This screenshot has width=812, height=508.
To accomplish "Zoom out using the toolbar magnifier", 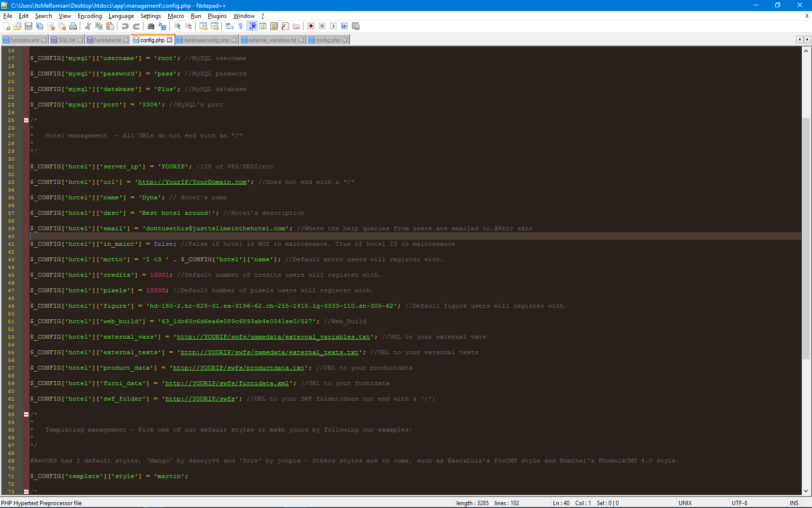I will 188,26.
